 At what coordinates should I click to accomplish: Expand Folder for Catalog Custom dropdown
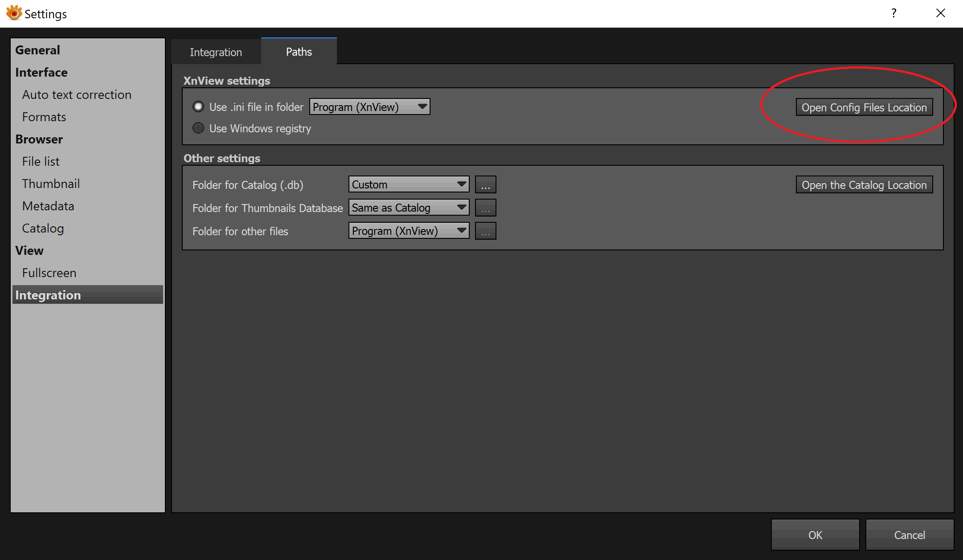(409, 184)
